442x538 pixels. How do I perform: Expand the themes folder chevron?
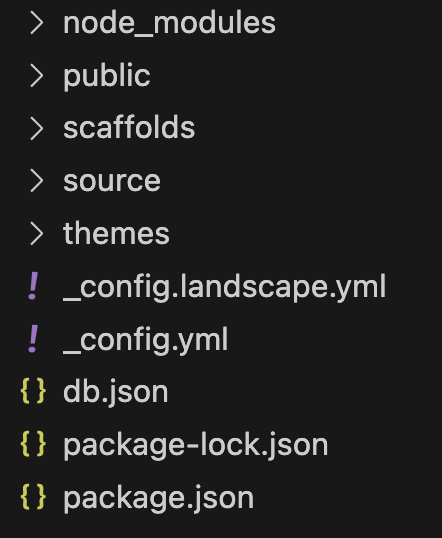coord(37,234)
